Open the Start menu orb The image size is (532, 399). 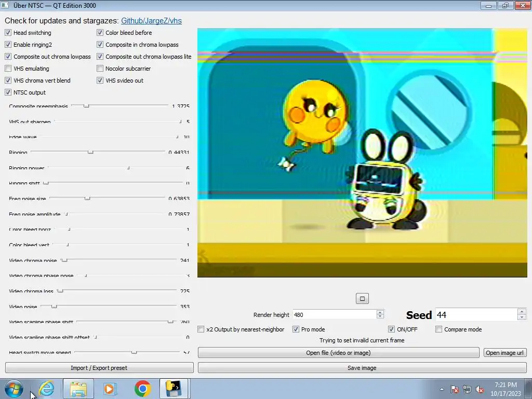(14, 389)
